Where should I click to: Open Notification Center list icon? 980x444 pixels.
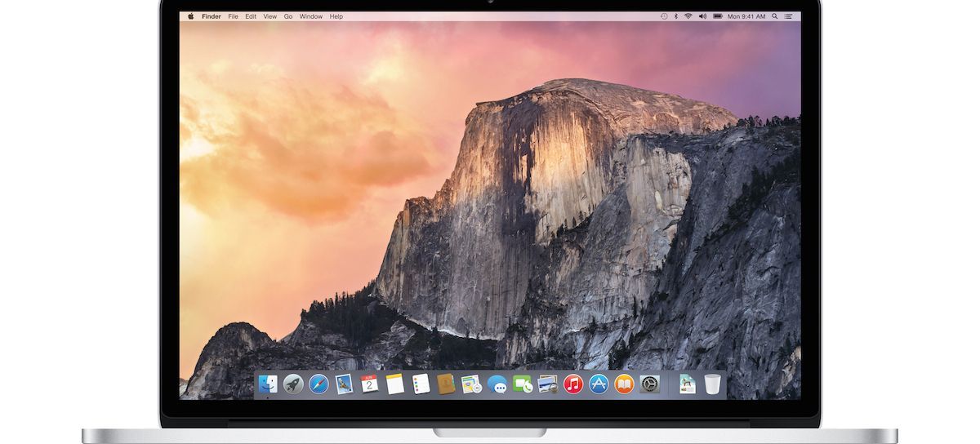click(x=790, y=16)
